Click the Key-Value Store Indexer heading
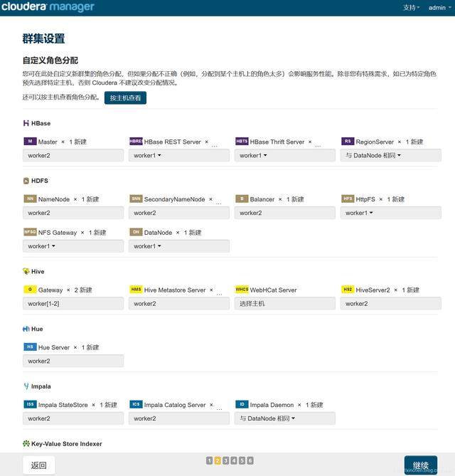455x476 pixels. (67, 443)
